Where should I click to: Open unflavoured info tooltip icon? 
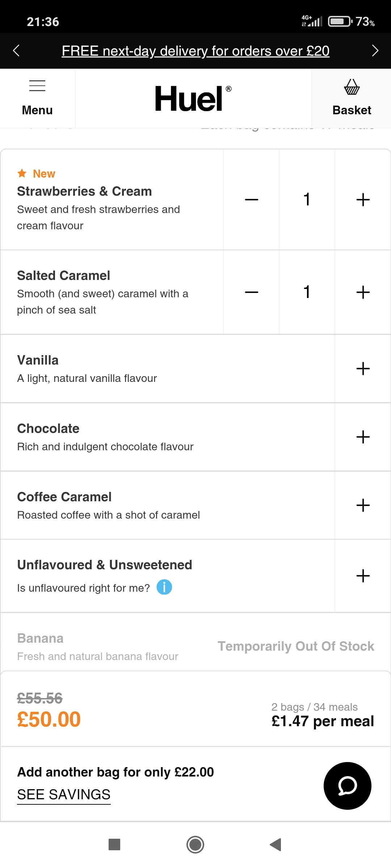[x=164, y=587]
